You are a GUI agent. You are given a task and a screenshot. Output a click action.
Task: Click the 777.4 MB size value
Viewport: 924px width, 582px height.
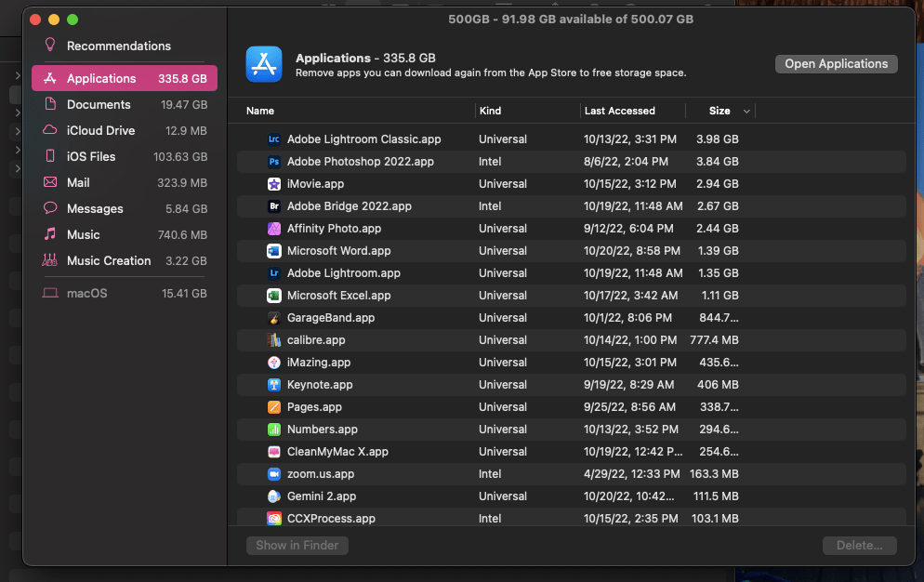[x=714, y=340]
